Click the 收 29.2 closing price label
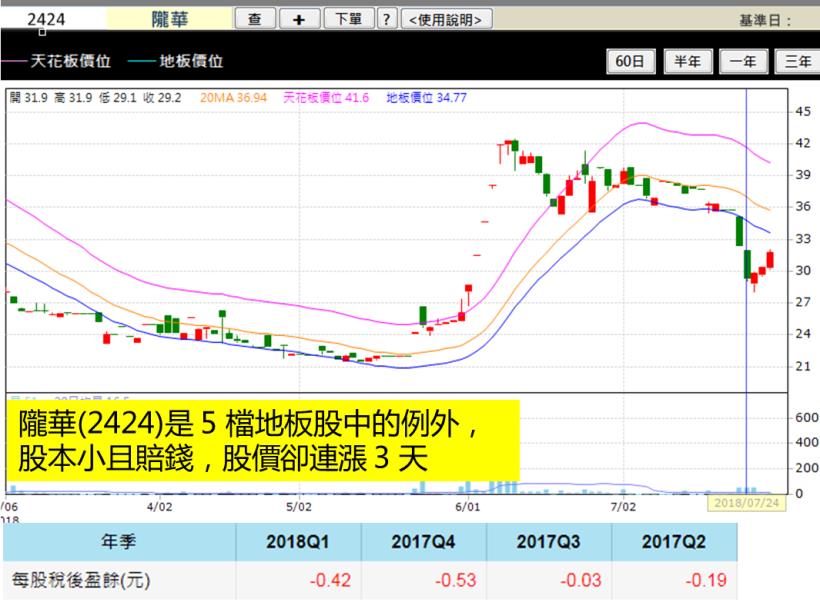This screenshot has height=602, width=820. click(162, 98)
